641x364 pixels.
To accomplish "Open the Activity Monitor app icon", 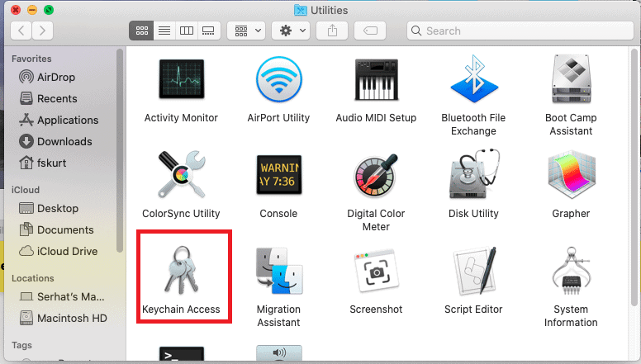I will pyautogui.click(x=182, y=79).
